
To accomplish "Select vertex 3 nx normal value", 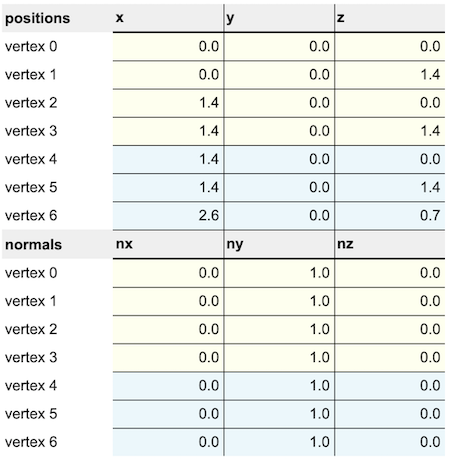I will coord(168,358).
